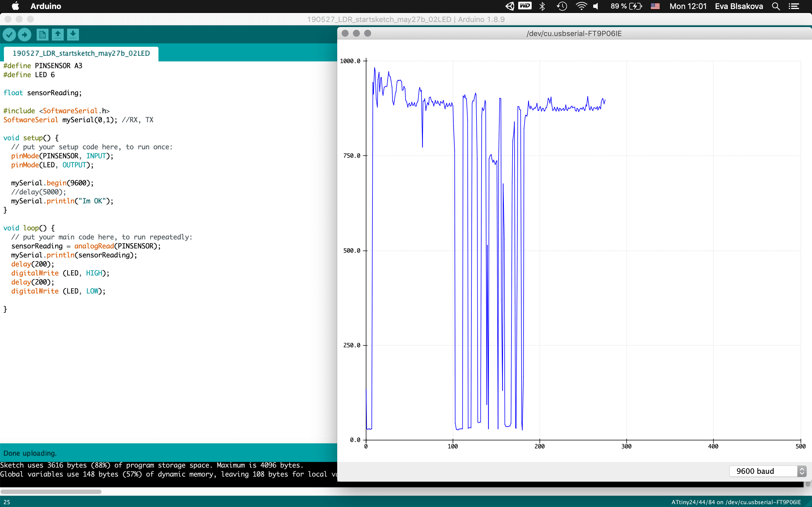
Task: Click the baud rate stepper arrows
Action: 802,471
